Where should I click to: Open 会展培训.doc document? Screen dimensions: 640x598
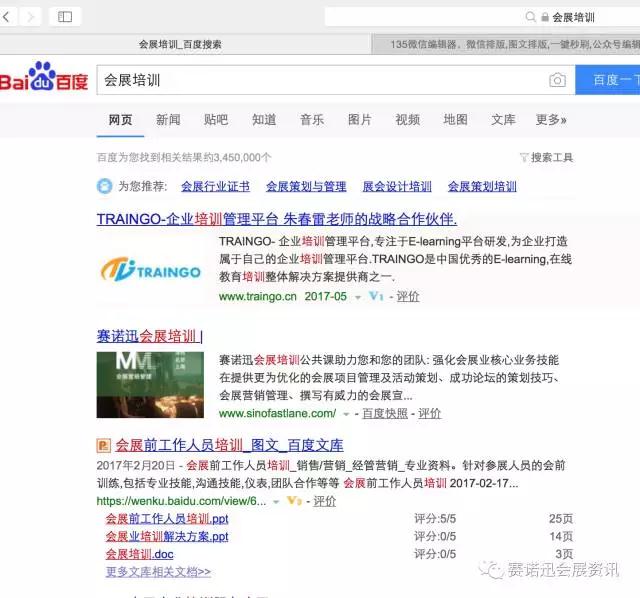click(x=140, y=554)
